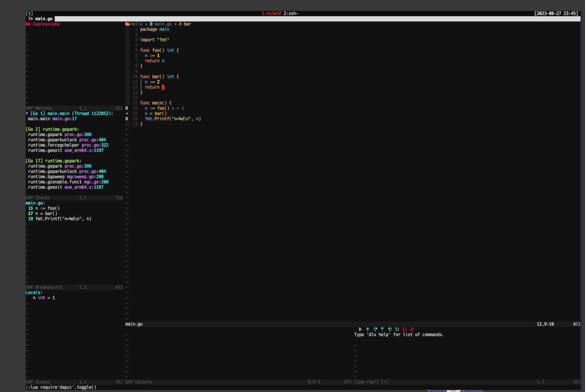
Task: Click the Step Back debug icon
Action: coord(389,329)
